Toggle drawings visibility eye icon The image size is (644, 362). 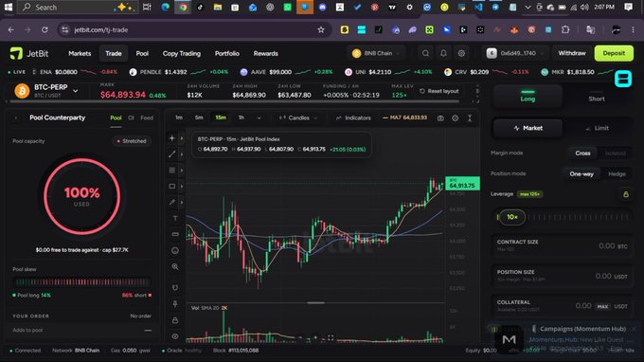point(175,336)
